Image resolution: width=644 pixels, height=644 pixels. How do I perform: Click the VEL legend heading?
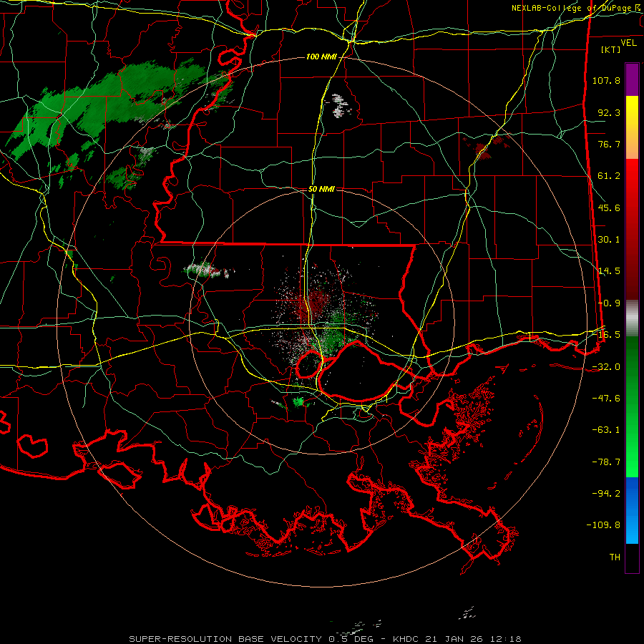628,43
